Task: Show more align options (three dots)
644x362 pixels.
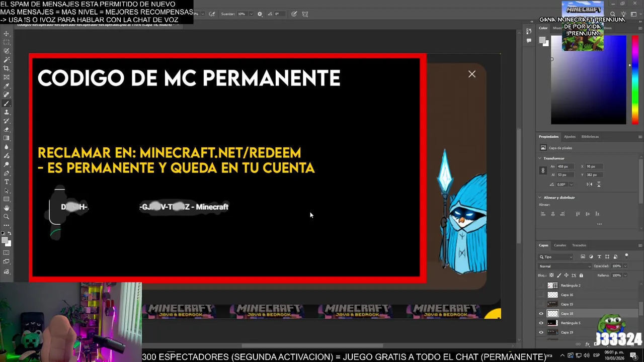Action: pyautogui.click(x=599, y=224)
